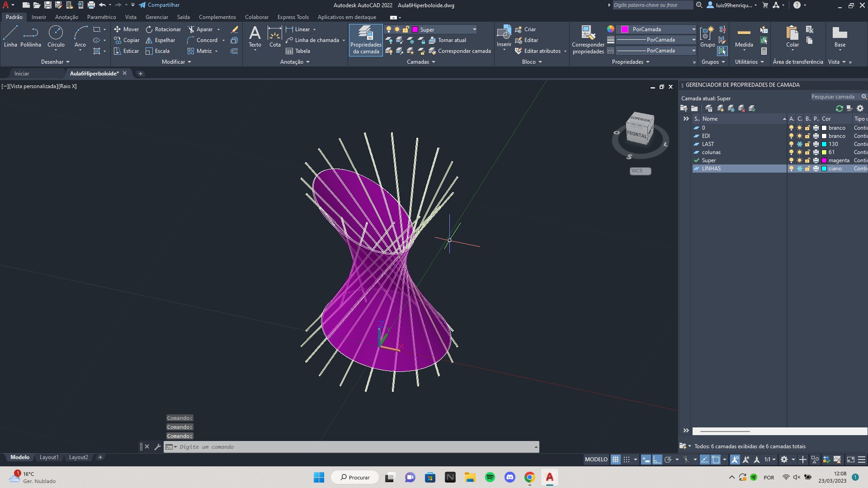The image size is (868, 488).
Task: Click the Compartilhar button
Action: [x=159, y=5]
